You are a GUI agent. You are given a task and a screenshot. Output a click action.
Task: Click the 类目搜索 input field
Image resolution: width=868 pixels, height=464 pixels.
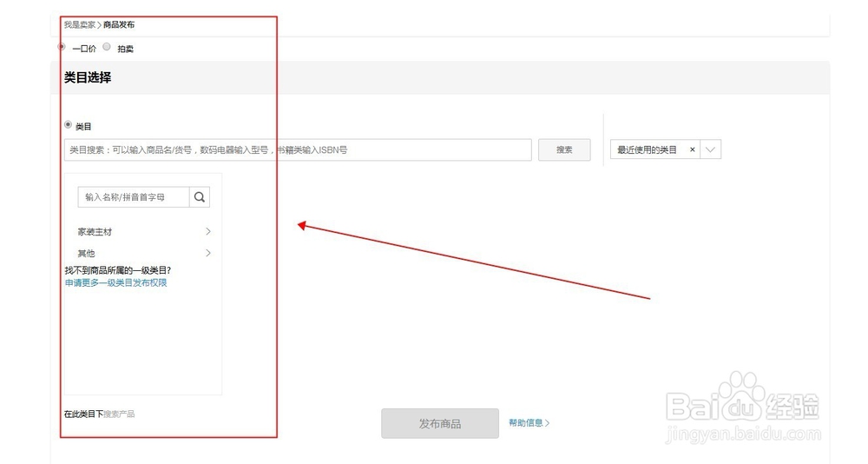click(x=298, y=149)
